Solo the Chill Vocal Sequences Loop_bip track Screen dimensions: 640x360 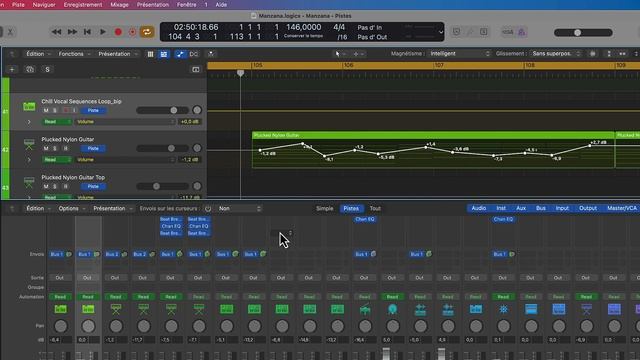coord(55,111)
